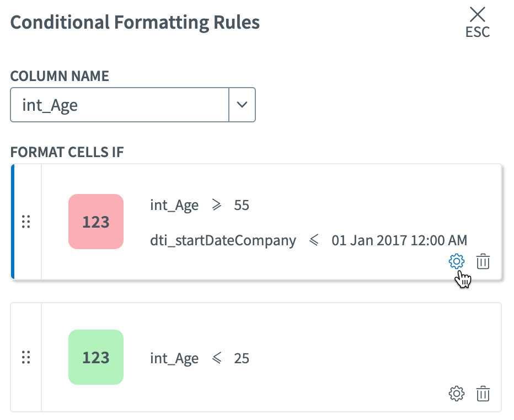This screenshot has width=514, height=420.
Task: Grab the drag handle of the green rule
Action: [x=26, y=357]
